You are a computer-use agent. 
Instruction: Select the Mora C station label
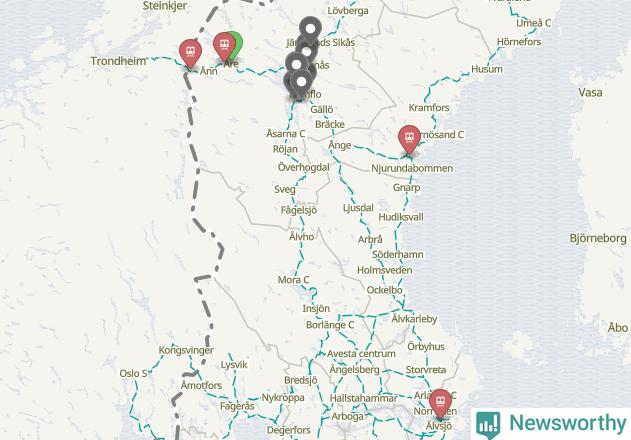293,280
